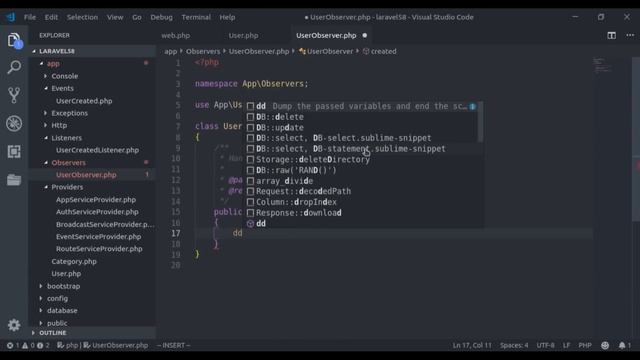Viewport: 640px width, 360px height.
Task: Open the Selection menu
Action: click(82, 17)
